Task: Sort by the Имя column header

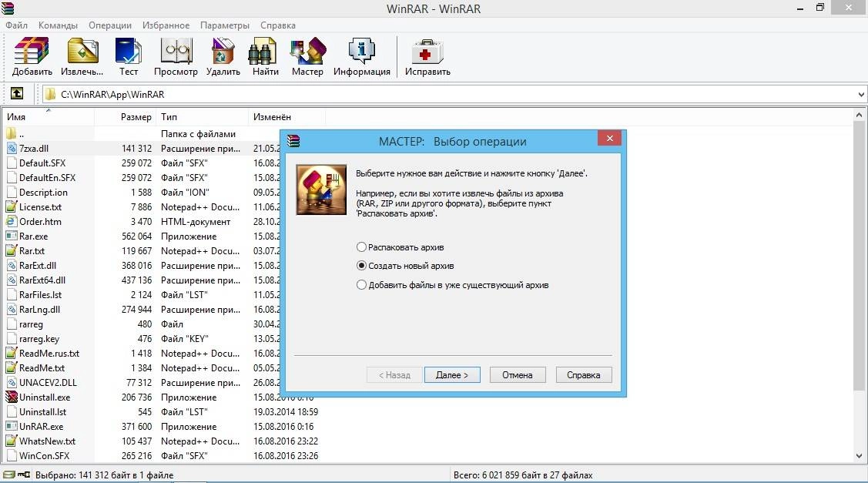Action: pos(49,117)
